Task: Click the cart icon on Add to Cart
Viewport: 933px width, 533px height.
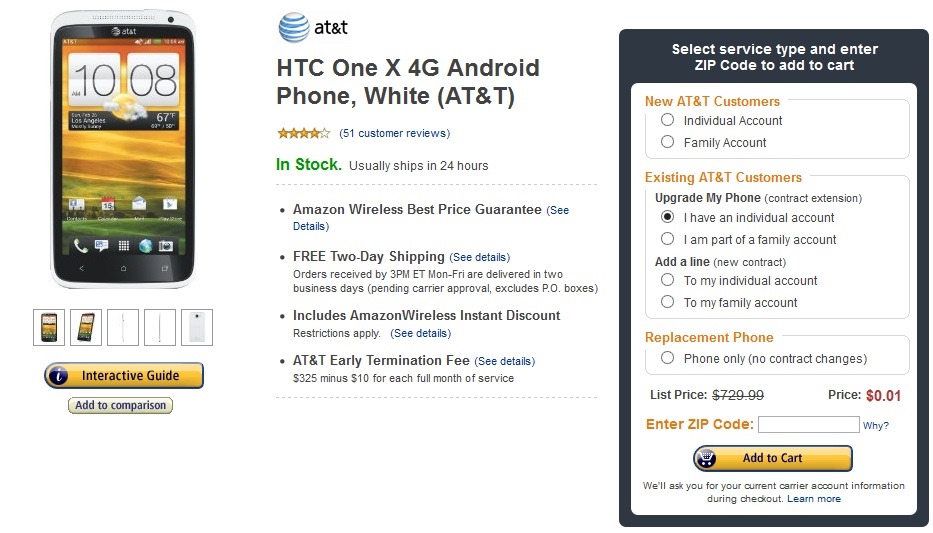Action: pyautogui.click(x=708, y=458)
